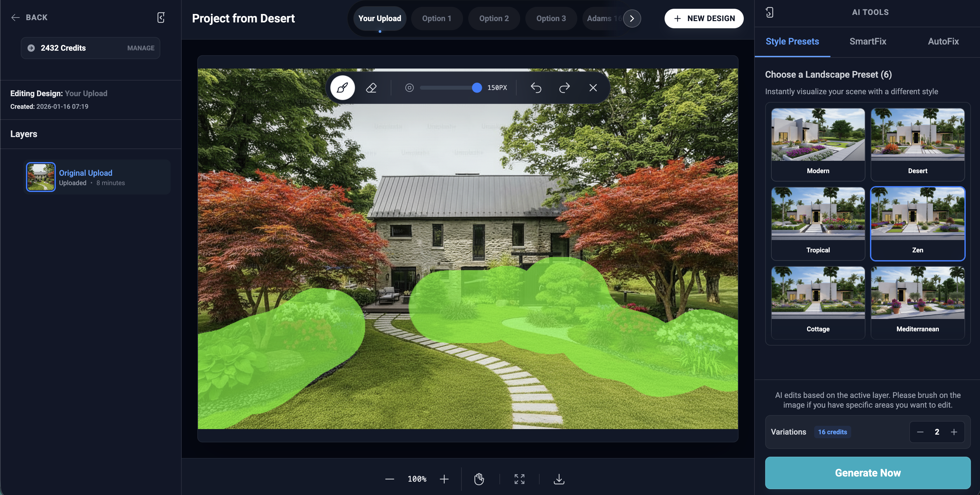
Task: Open MANAGE next to your credits
Action: 141,48
